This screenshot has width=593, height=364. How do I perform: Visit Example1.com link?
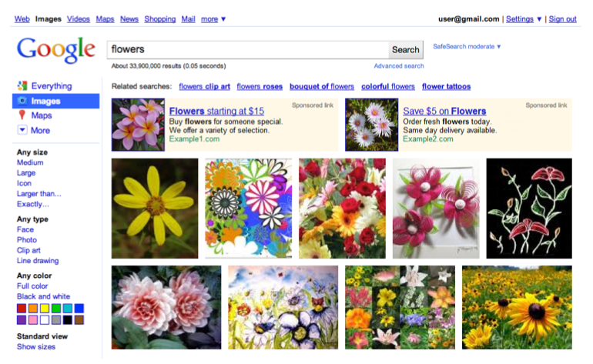194,139
